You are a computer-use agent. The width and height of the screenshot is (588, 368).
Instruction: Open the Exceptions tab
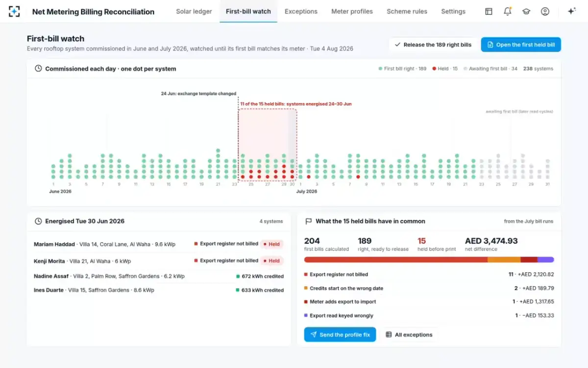point(301,11)
